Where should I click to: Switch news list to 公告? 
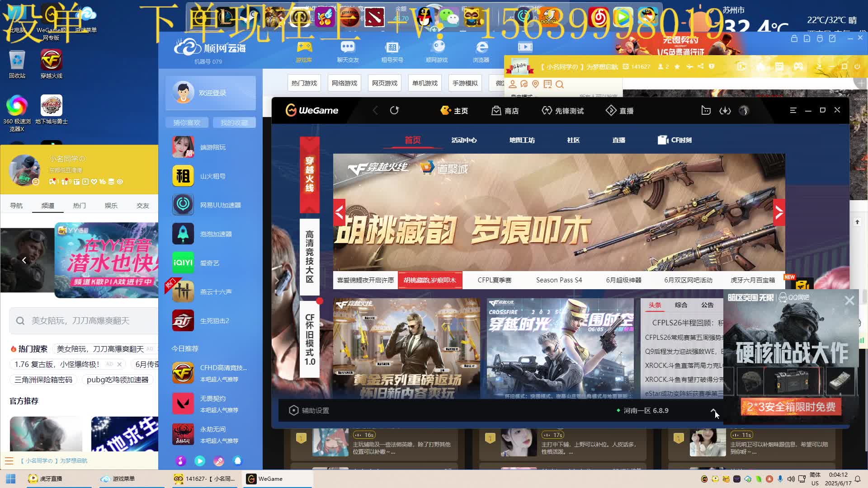708,305
